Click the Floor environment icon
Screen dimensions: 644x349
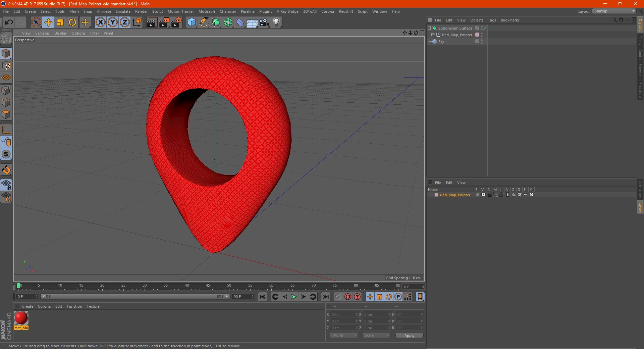point(252,22)
